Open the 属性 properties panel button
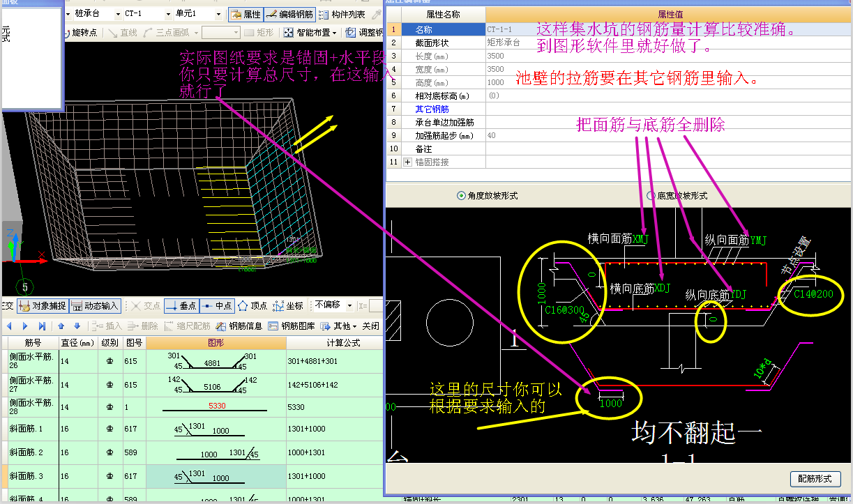This screenshot has width=853, height=504. (245, 14)
